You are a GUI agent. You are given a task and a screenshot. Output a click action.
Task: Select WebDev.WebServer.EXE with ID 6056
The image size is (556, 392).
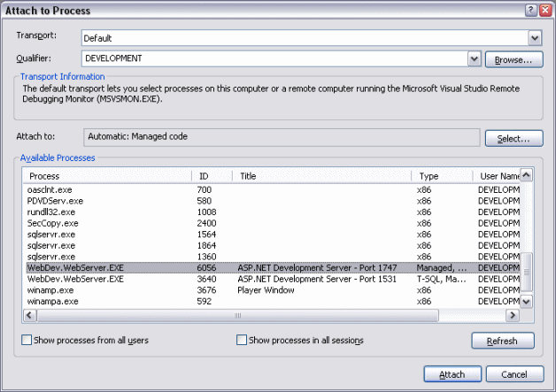273,267
